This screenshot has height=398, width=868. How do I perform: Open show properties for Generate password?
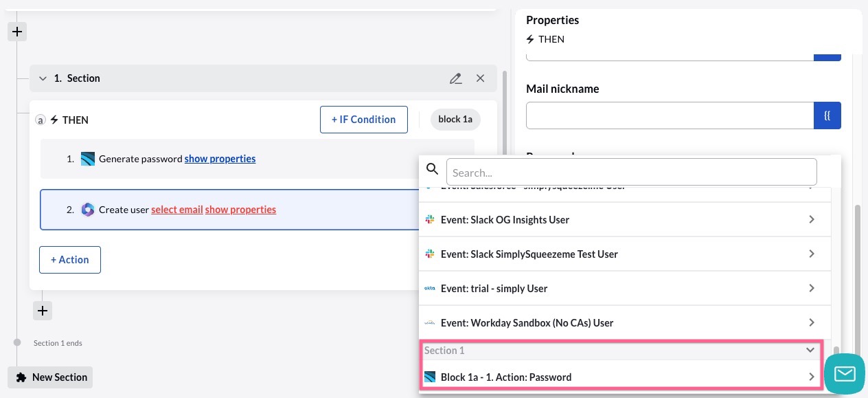pos(220,159)
